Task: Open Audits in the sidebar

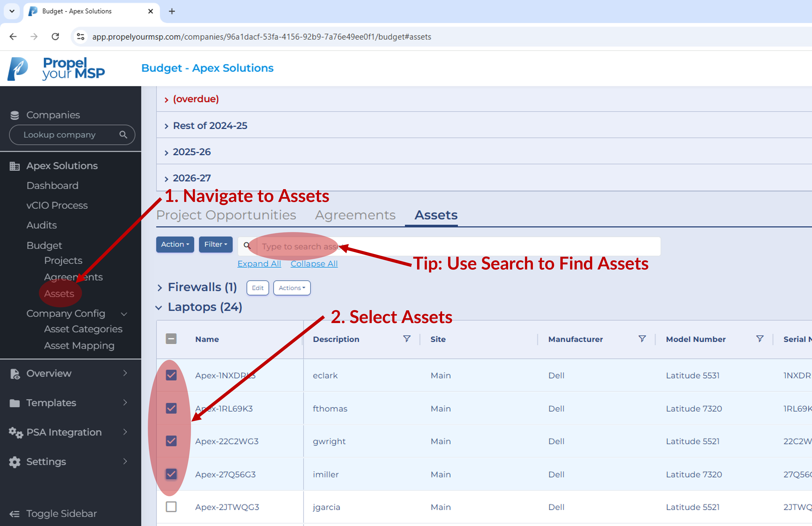Action: click(42, 225)
